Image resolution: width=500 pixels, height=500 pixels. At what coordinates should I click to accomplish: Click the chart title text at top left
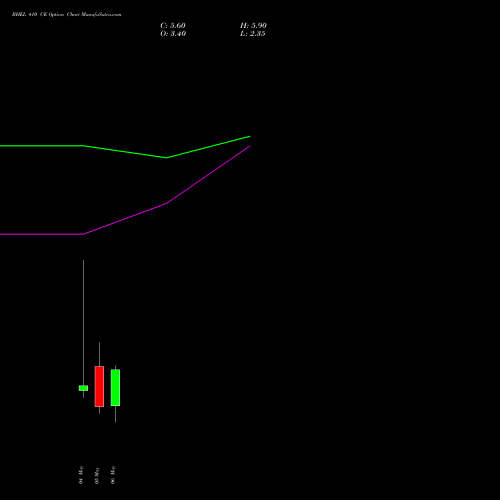[x=67, y=15]
